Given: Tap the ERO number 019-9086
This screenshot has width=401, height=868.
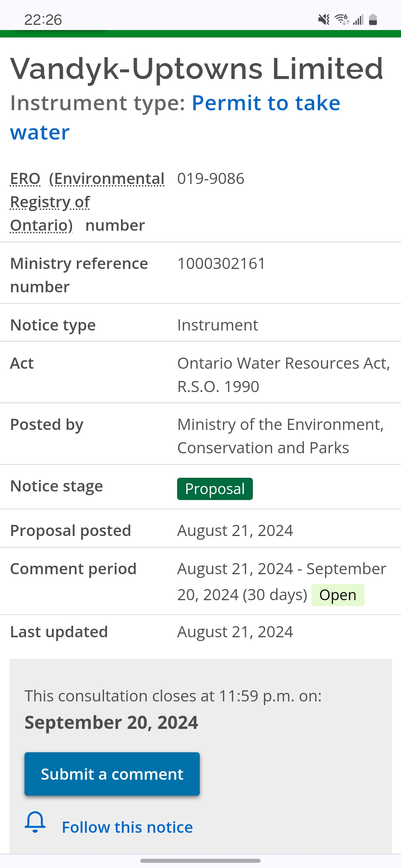Looking at the screenshot, I should point(211,179).
